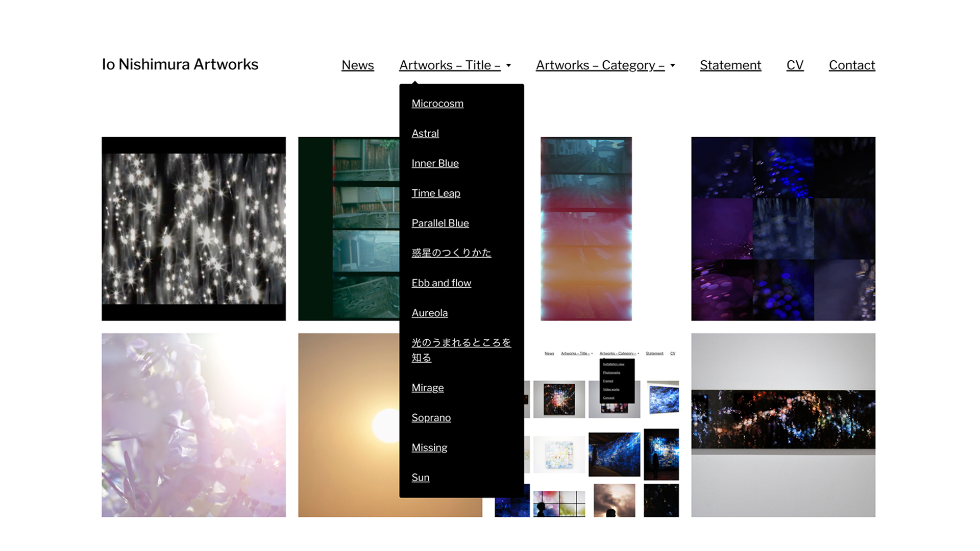Select Inner Blue in the menu
The width and height of the screenshot is (980, 551).
coord(435,163)
